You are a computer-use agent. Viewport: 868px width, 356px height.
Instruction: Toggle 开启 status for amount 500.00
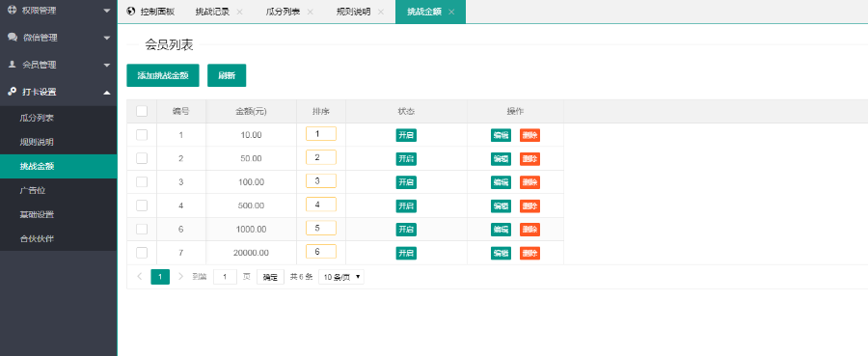click(406, 205)
